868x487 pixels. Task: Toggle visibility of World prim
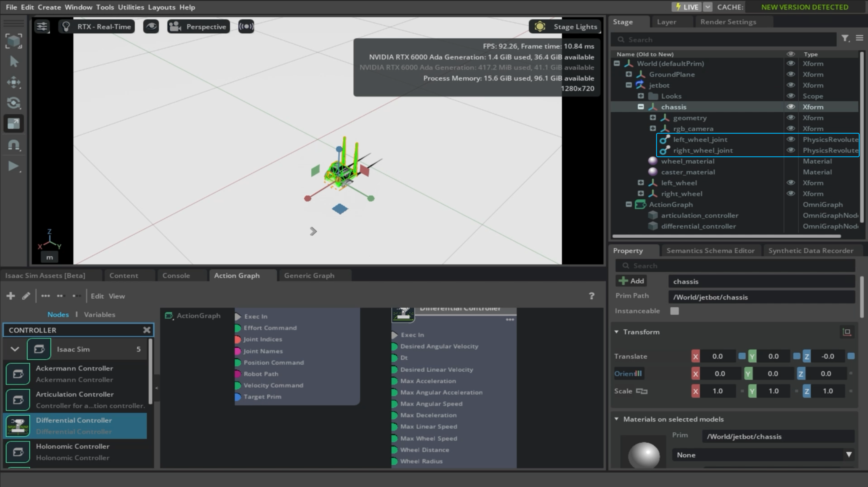(x=791, y=63)
